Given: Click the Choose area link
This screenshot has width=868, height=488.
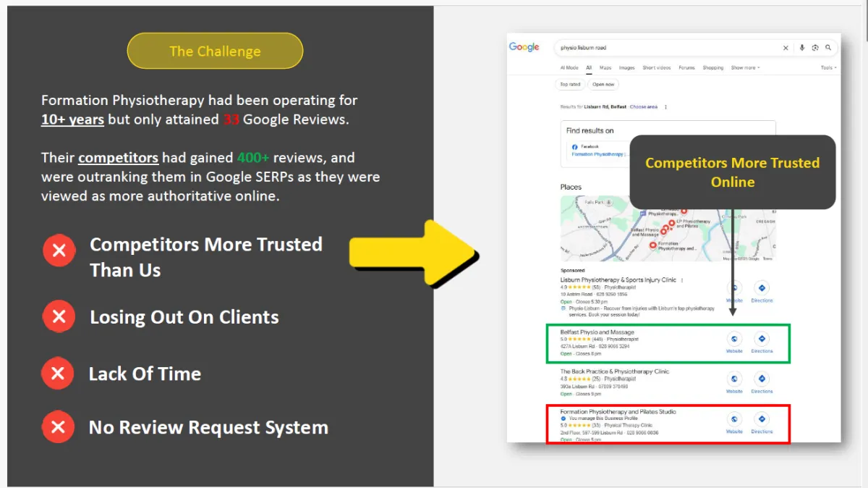Looking at the screenshot, I should (644, 107).
